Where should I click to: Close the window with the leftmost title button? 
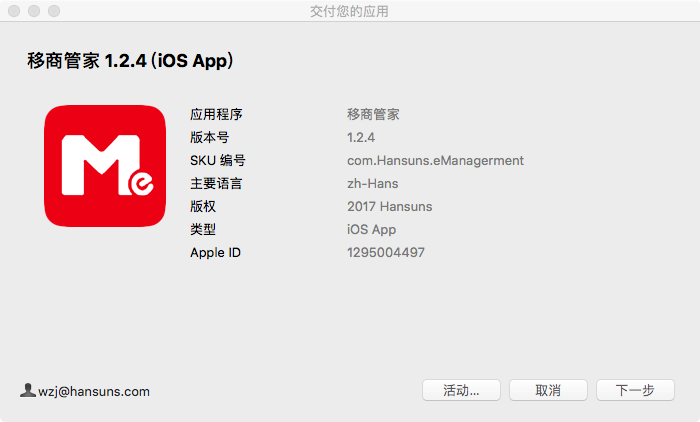tap(14, 11)
